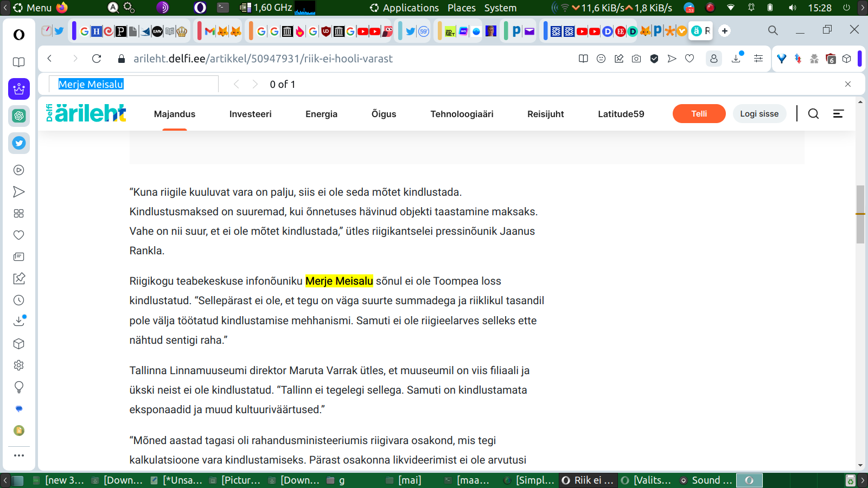Take a snapshot with the camera icon
The height and width of the screenshot is (488, 868).
(636, 59)
